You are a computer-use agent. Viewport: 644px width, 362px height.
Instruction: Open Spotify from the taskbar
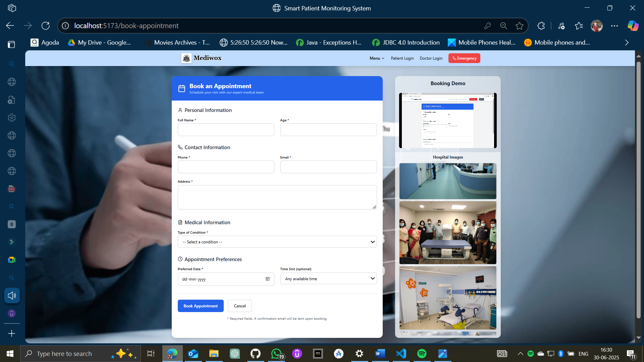[422, 353]
